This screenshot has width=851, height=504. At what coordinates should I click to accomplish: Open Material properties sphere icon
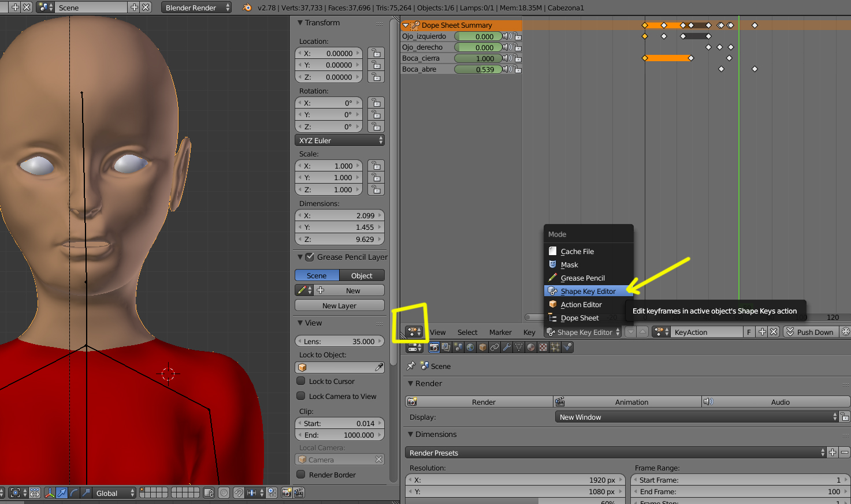coord(531,347)
